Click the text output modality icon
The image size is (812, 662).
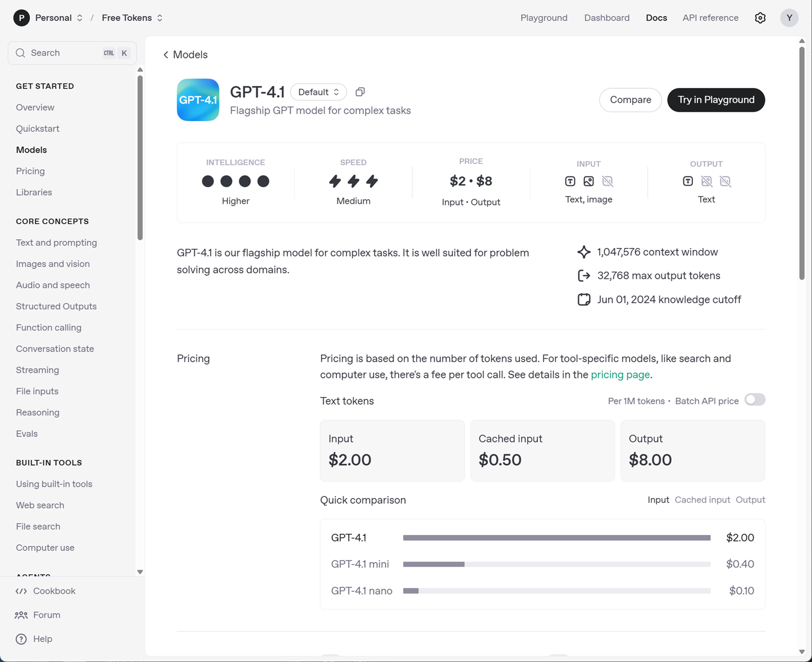tap(688, 181)
